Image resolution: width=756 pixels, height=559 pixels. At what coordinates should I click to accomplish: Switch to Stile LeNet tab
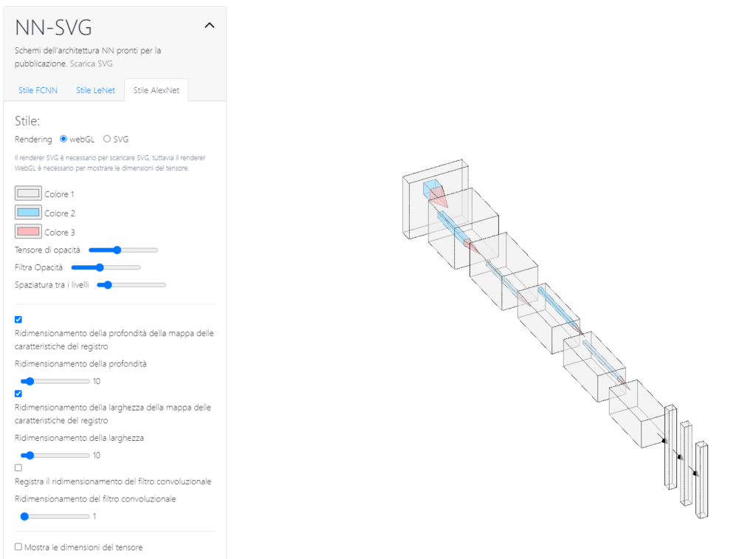click(95, 91)
